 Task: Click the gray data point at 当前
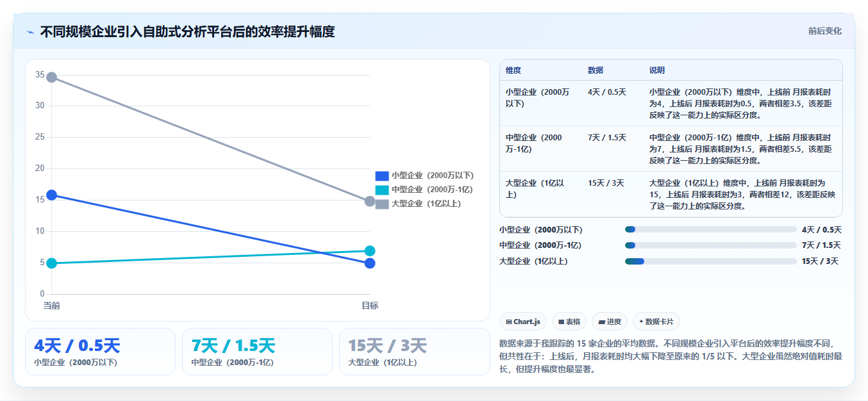[52, 78]
